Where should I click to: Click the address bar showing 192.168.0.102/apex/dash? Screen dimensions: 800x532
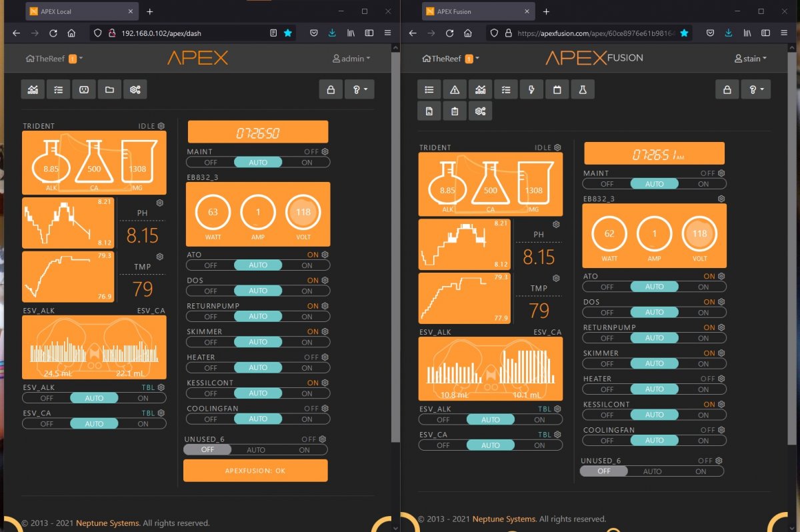pyautogui.click(x=193, y=33)
